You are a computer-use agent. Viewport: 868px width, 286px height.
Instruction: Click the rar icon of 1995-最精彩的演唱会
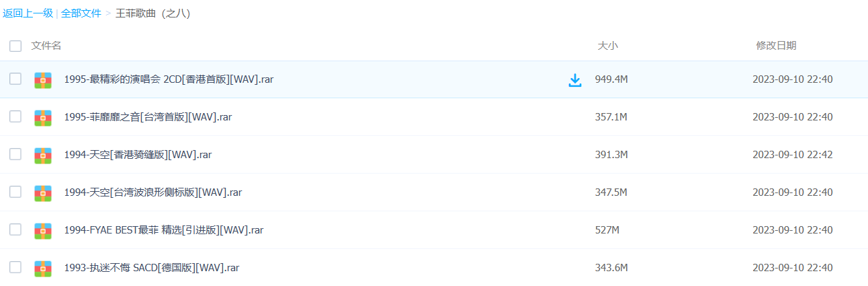tap(43, 79)
